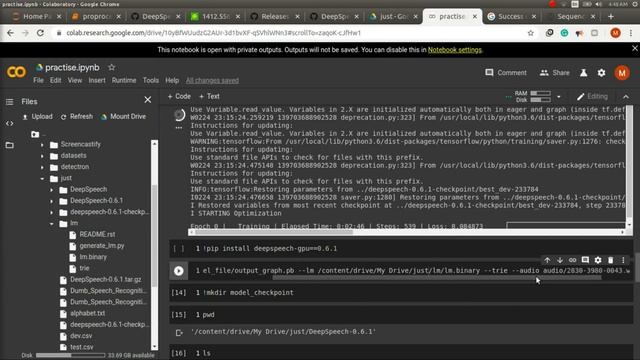Open the Edit menu
Screen dimensions: 640x360
56,80
